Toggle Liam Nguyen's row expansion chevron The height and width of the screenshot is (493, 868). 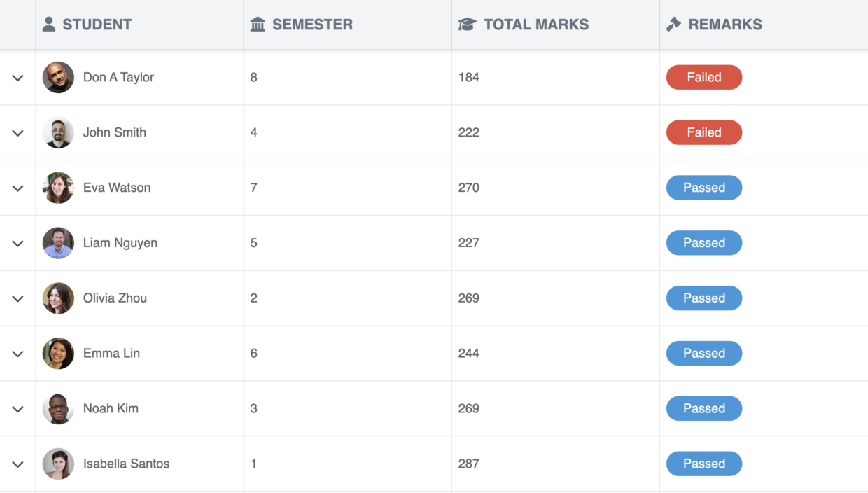(17, 243)
